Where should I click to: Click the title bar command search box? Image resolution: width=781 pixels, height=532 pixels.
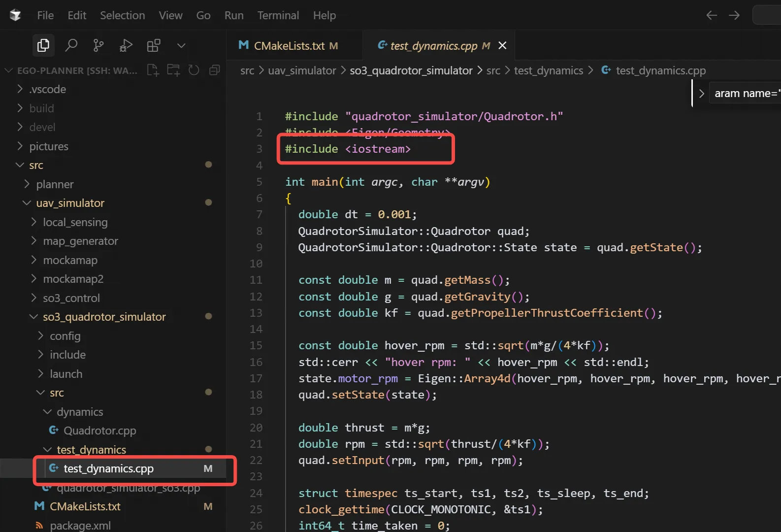[767, 15]
